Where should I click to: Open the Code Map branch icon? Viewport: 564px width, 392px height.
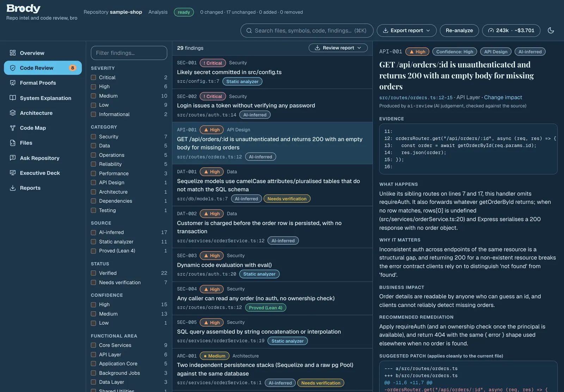(13, 128)
